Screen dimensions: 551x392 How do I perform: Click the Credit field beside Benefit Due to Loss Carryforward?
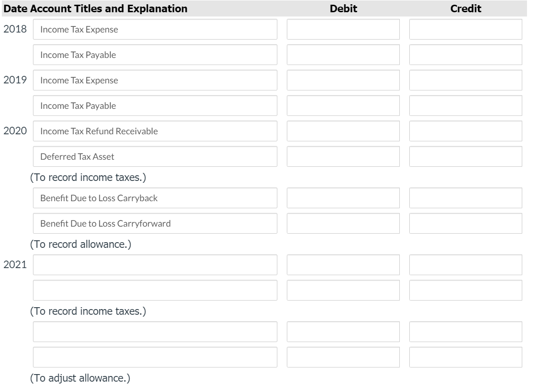pyautogui.click(x=466, y=224)
